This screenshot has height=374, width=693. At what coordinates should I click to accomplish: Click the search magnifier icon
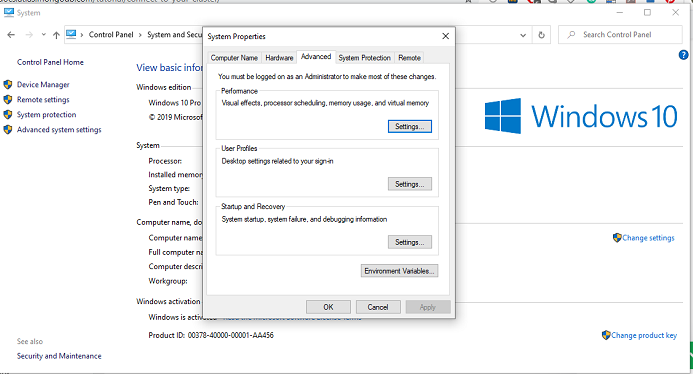[x=571, y=34]
